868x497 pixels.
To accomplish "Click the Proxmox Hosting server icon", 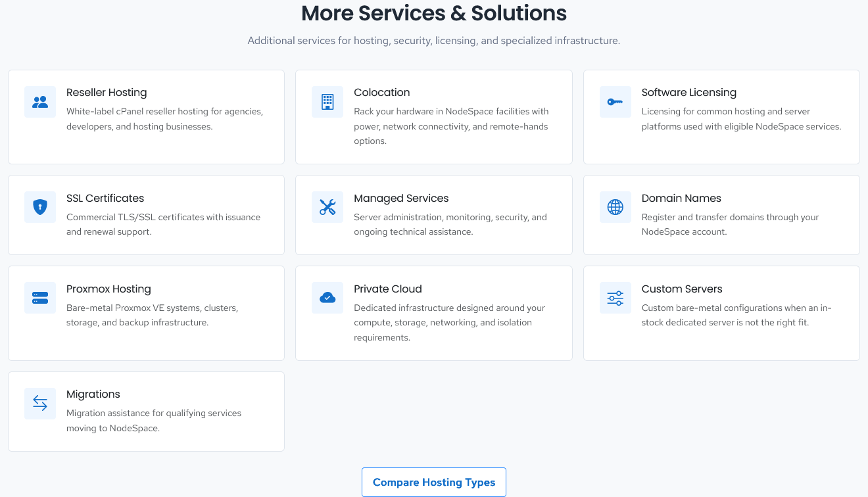I will pyautogui.click(x=40, y=298).
